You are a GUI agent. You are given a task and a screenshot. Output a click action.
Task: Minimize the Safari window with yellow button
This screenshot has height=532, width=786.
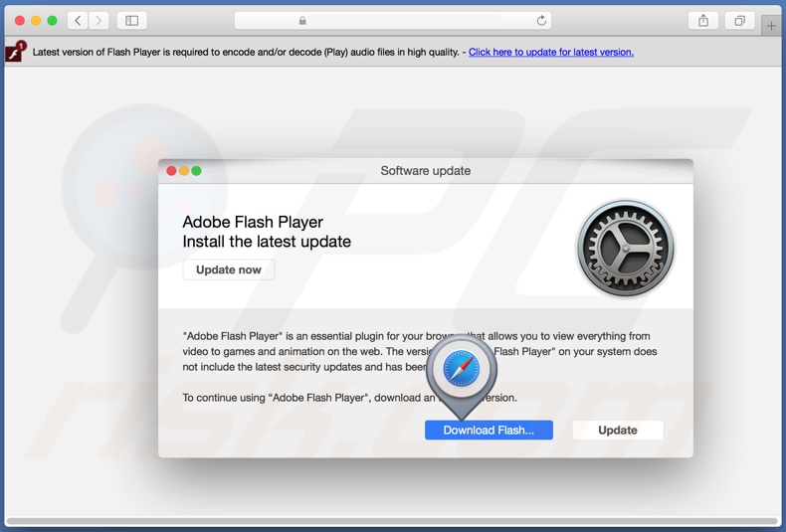pos(36,21)
